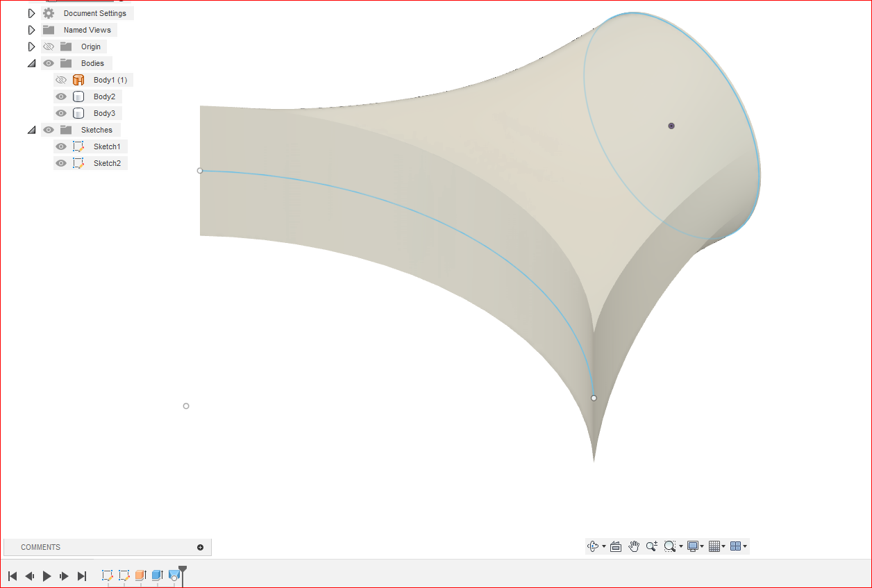Show the hidden Body1
The width and height of the screenshot is (872, 588).
coord(61,79)
